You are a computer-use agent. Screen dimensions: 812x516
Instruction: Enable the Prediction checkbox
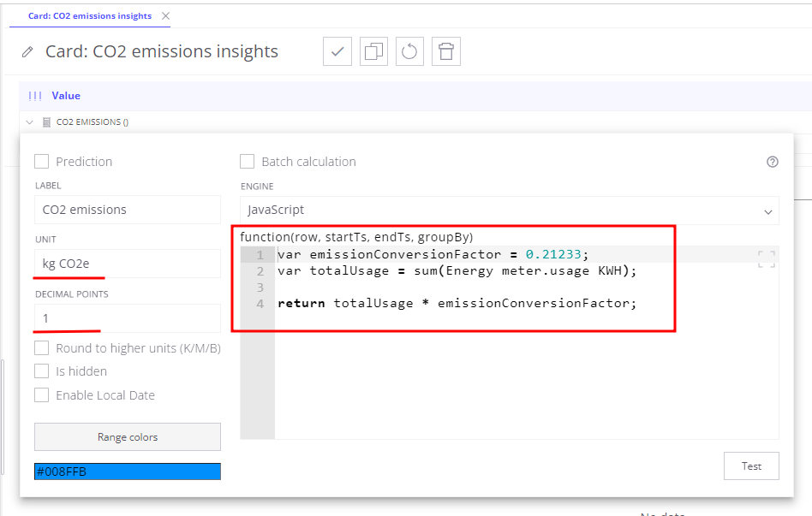pyautogui.click(x=41, y=162)
